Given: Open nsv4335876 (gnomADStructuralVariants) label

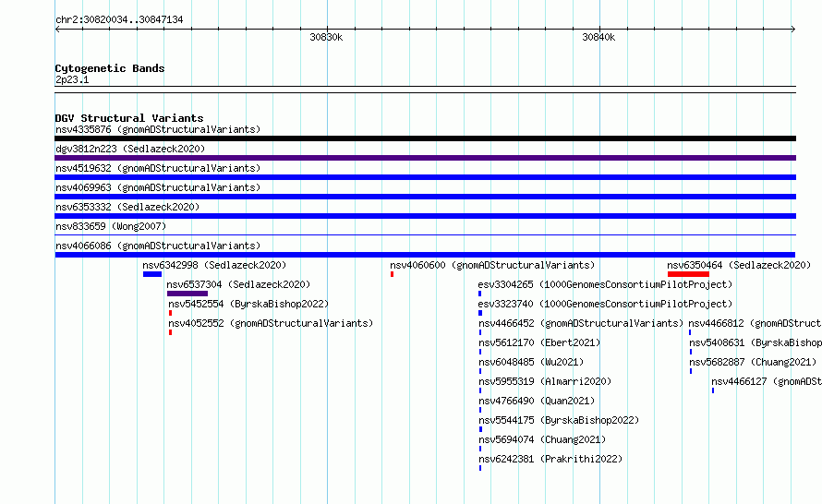Looking at the screenshot, I should coord(158,129).
